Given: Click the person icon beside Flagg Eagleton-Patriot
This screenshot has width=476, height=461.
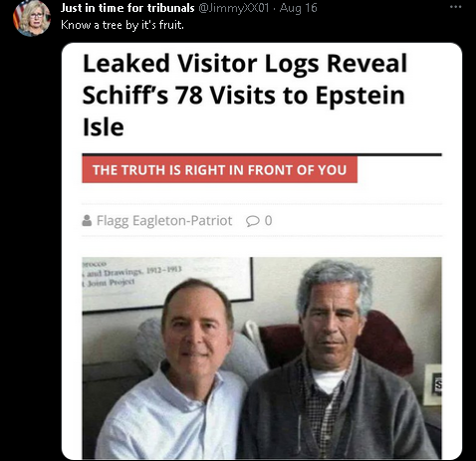Looking at the screenshot, I should coord(87,220).
